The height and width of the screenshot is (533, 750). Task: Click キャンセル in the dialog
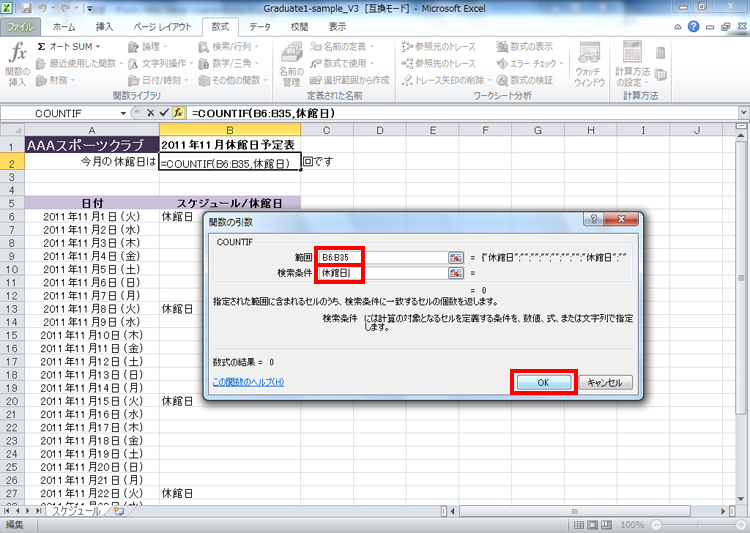point(605,382)
